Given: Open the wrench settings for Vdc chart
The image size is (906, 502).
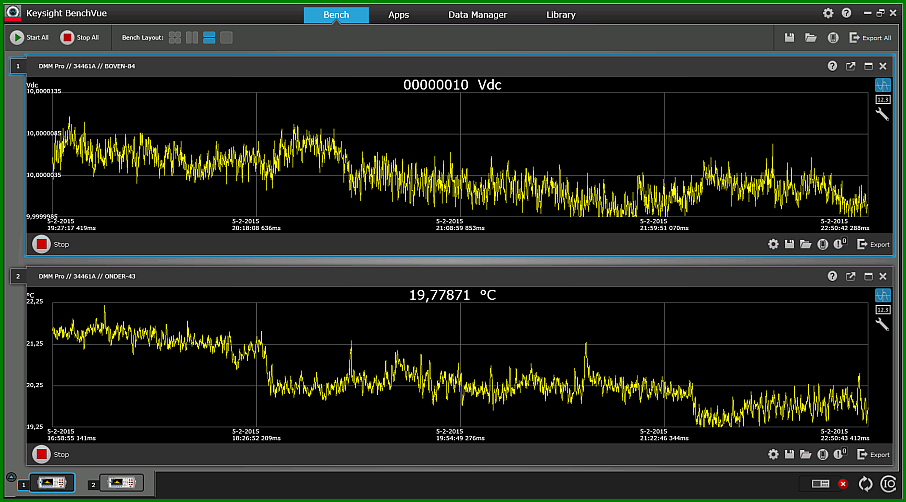Looking at the screenshot, I should [882, 114].
